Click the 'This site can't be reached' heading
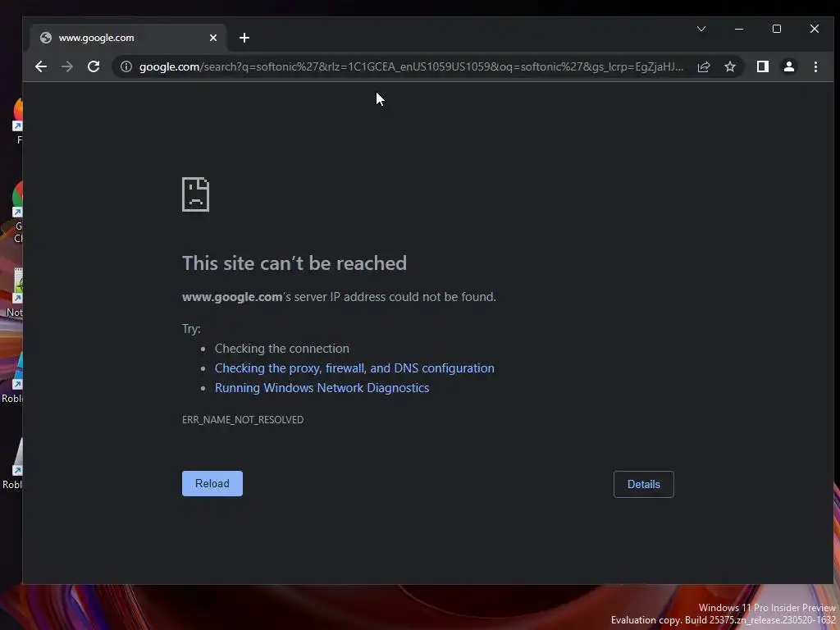Screen dimensions: 840x630 click(294, 263)
